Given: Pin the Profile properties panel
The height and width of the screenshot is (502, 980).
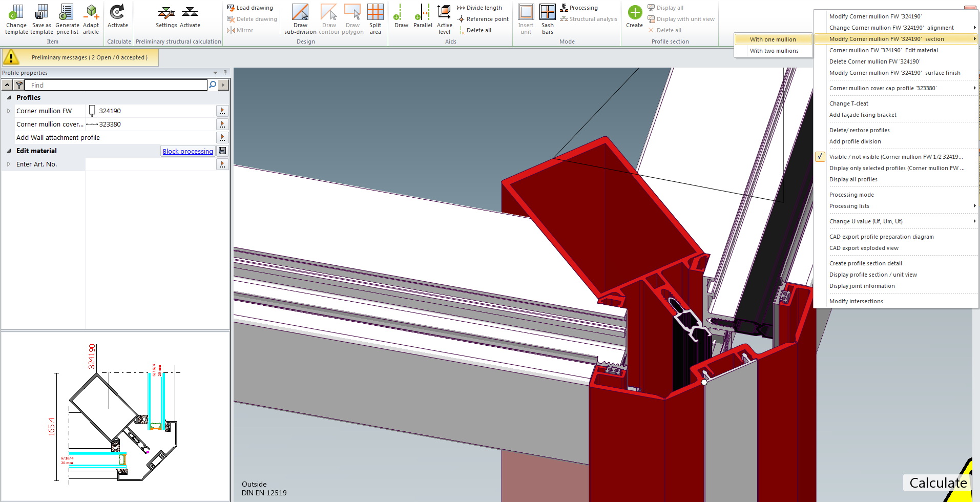Looking at the screenshot, I should pos(225,73).
